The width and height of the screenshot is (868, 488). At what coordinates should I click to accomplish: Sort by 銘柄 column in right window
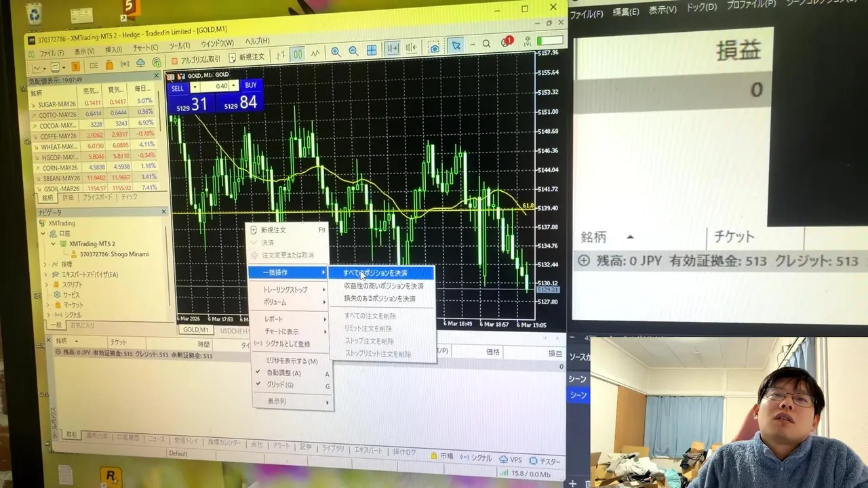[x=593, y=237]
